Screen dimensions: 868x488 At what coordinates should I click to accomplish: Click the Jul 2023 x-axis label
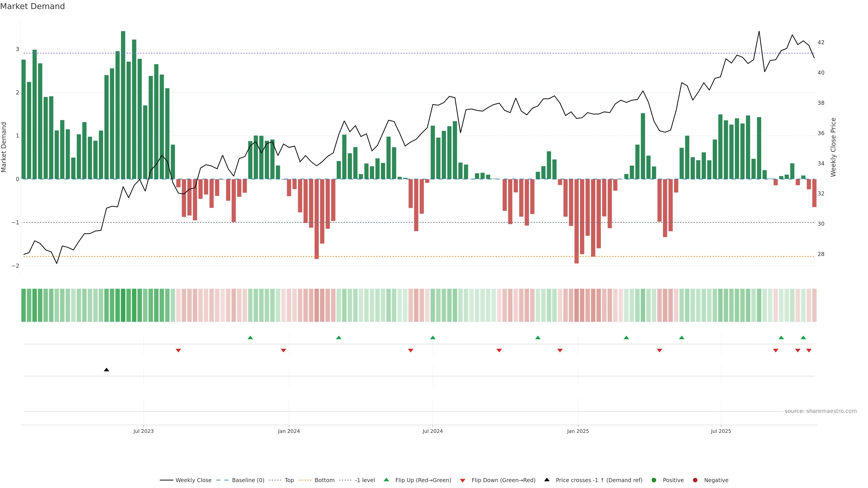tap(143, 432)
